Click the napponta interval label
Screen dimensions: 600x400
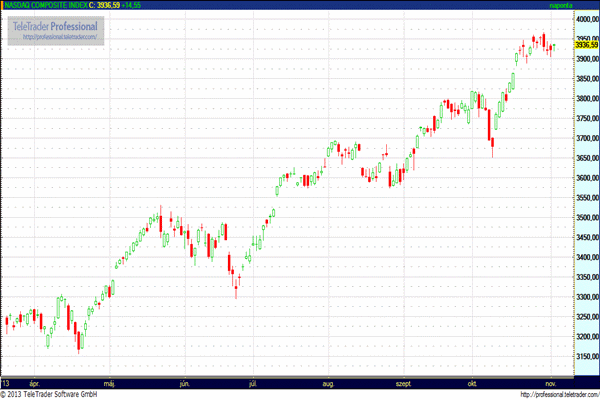click(x=561, y=5)
